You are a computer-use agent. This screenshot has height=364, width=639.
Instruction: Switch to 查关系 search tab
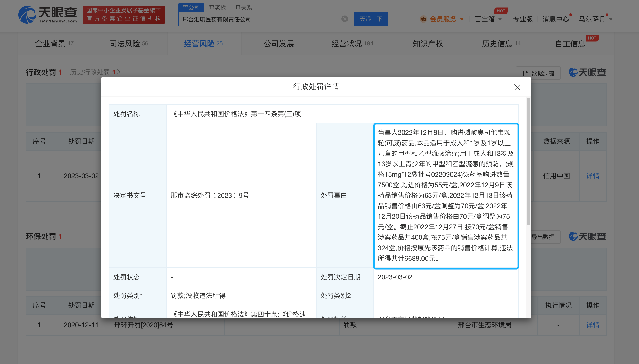tap(243, 7)
